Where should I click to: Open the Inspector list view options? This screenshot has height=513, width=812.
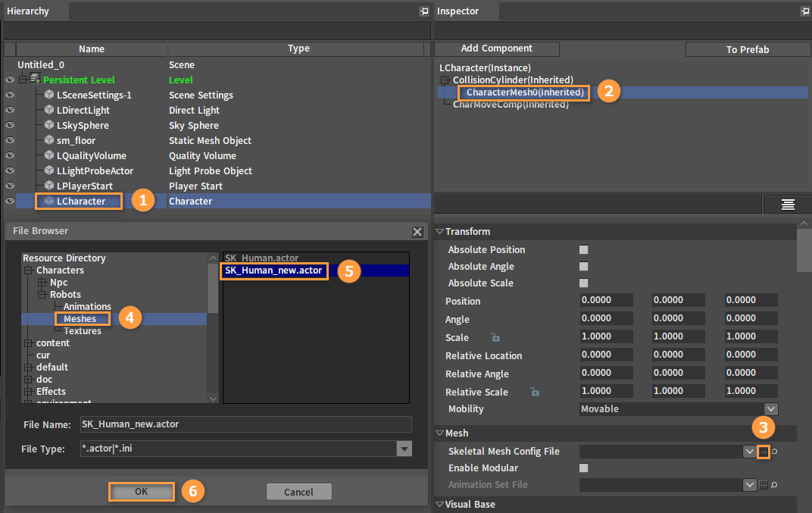click(788, 205)
